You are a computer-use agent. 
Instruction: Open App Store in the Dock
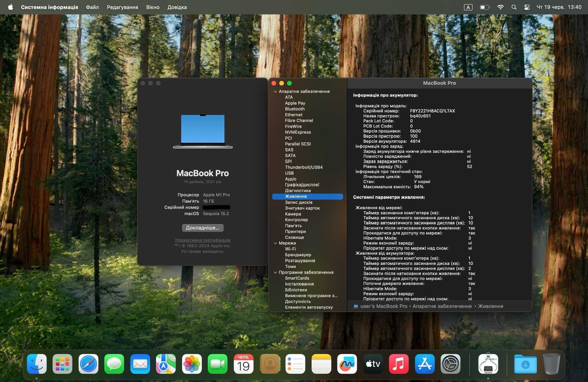point(424,364)
